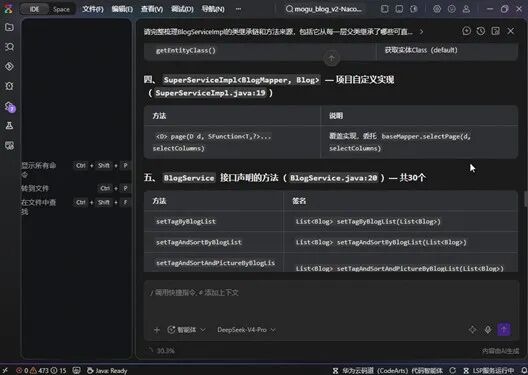Switch to IDE mode
Viewport: 528px width, 375px height.
click(34, 9)
